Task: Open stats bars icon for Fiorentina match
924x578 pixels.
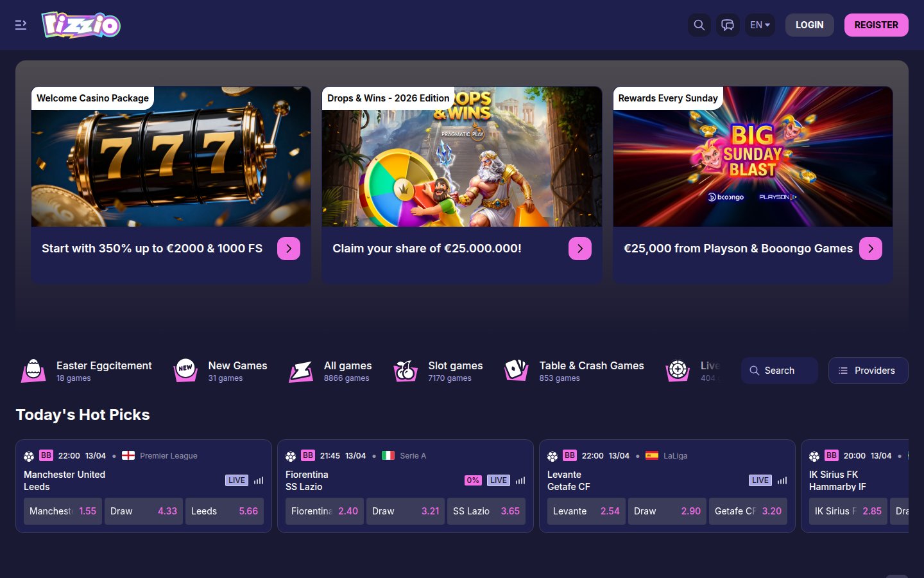Action: (520, 480)
